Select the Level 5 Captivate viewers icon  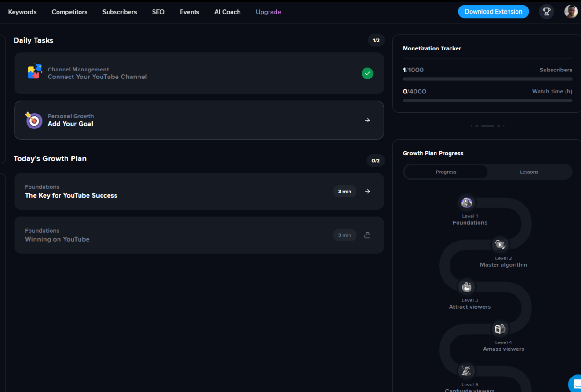click(x=466, y=371)
